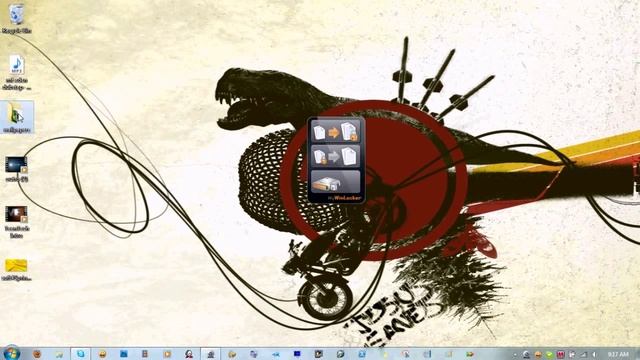640x360 pixels.
Task: Click the round orange taskbar icon beside Start
Action: point(37,354)
